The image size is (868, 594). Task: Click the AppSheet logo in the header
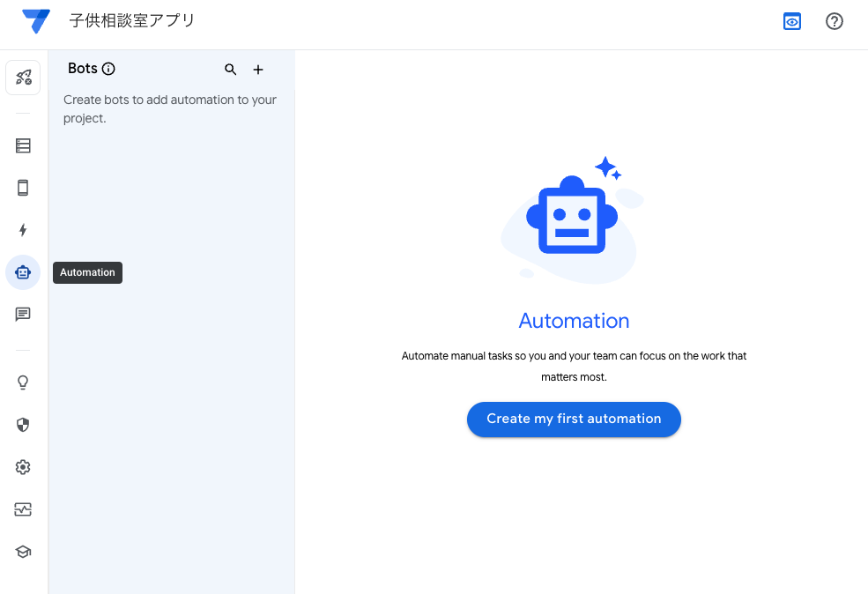click(x=35, y=20)
